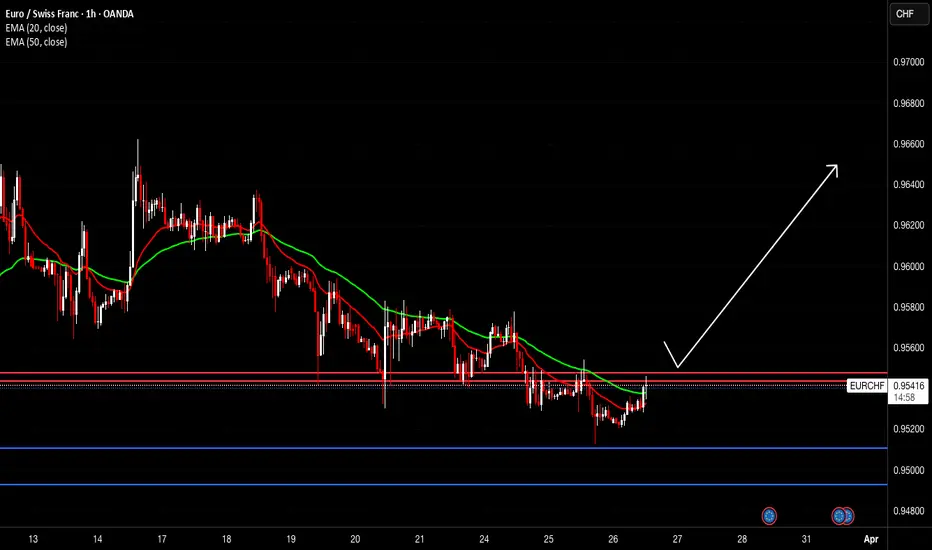The image size is (932, 550).
Task: Click date 24 on the time axis
Action: point(484,539)
